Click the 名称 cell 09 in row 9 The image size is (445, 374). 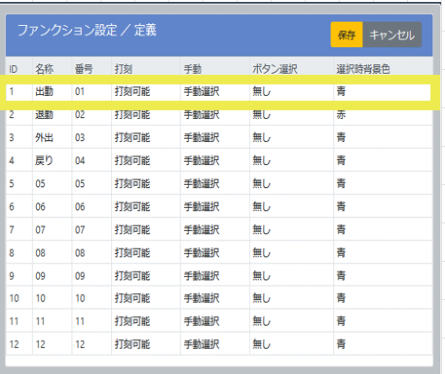52,276
